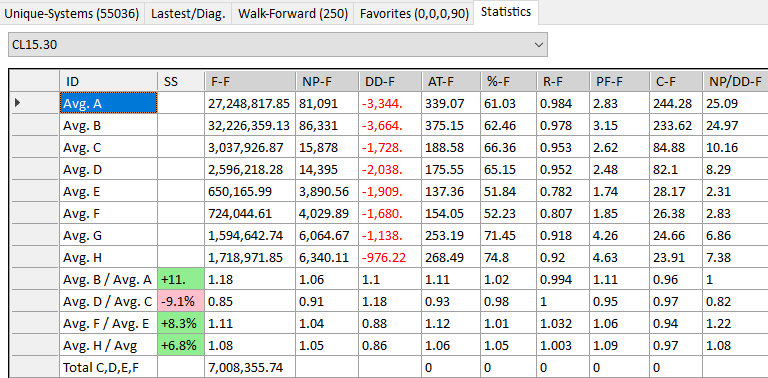Viewport: 768px width, 378px height.
Task: Click the SS column header
Action: (181, 81)
